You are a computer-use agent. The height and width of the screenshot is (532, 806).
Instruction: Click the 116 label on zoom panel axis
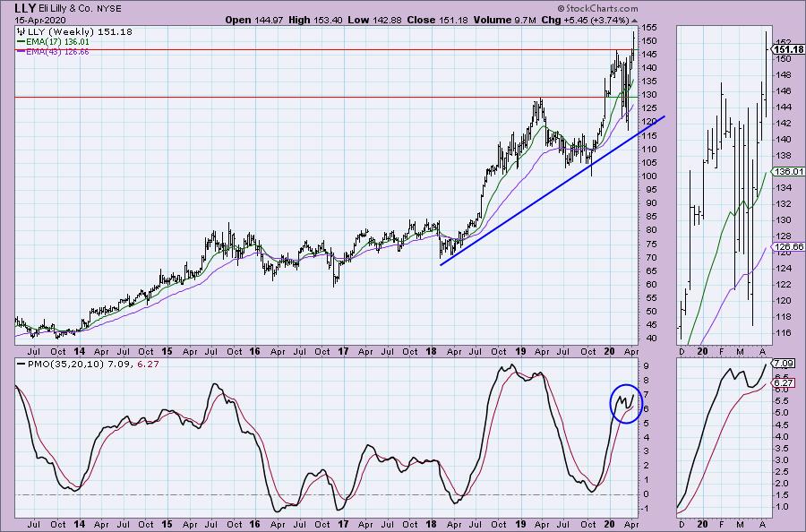click(x=784, y=332)
